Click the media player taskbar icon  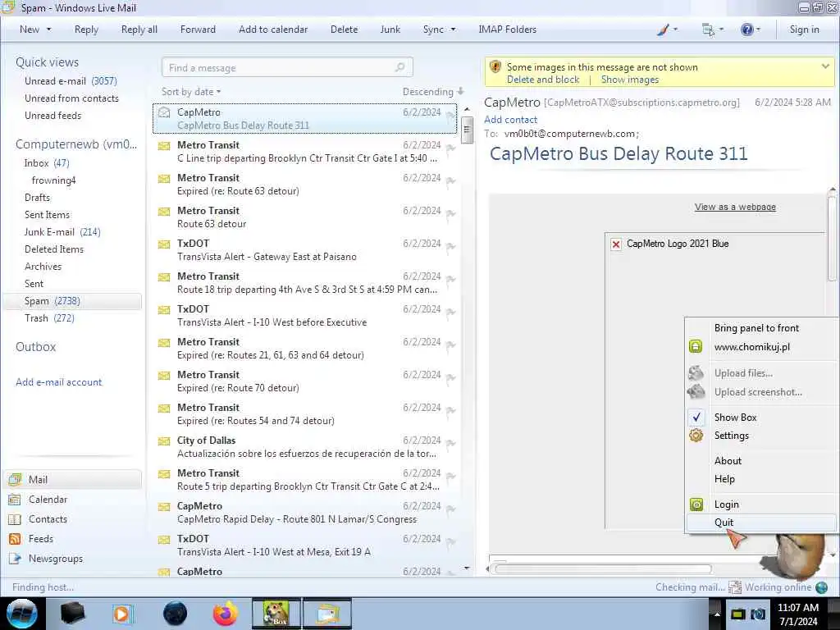point(122,614)
